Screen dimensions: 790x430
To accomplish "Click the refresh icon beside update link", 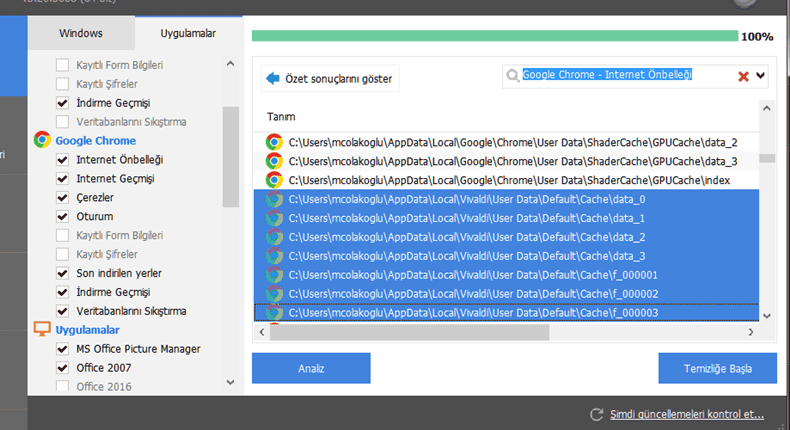I will [x=597, y=414].
